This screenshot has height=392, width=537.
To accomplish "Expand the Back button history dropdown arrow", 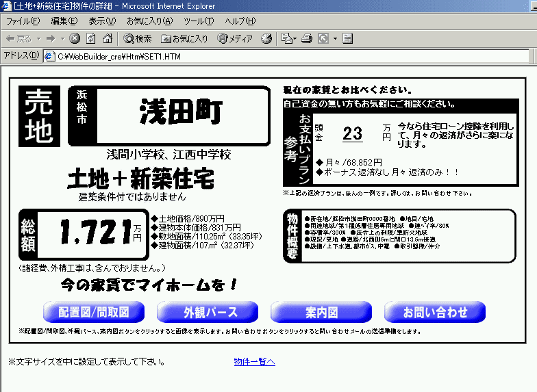I will pyautogui.click(x=39, y=38).
